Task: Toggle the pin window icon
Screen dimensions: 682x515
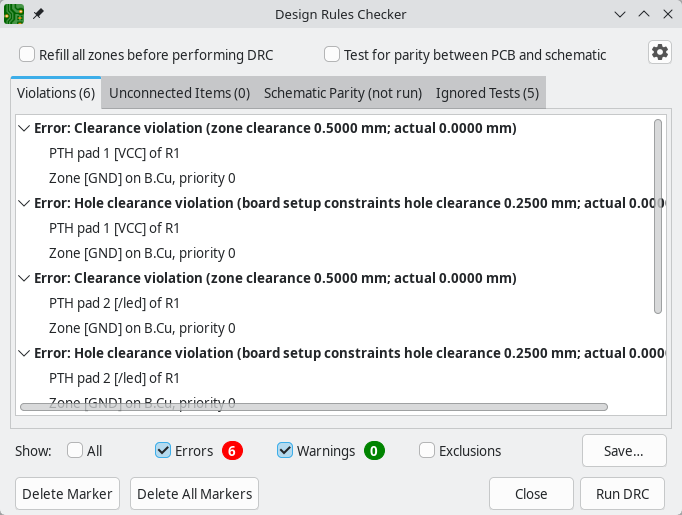Action: coord(38,15)
